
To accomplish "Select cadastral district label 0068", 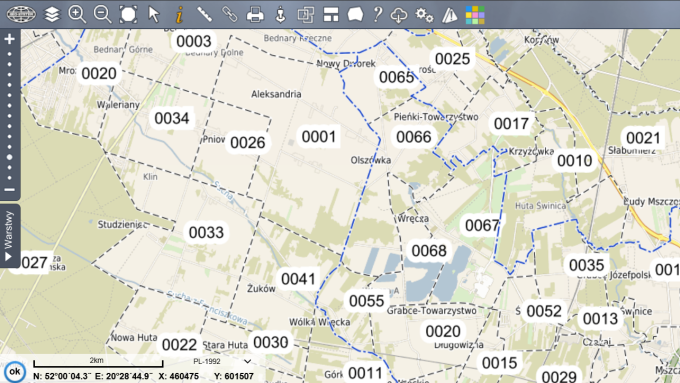I will tap(429, 251).
